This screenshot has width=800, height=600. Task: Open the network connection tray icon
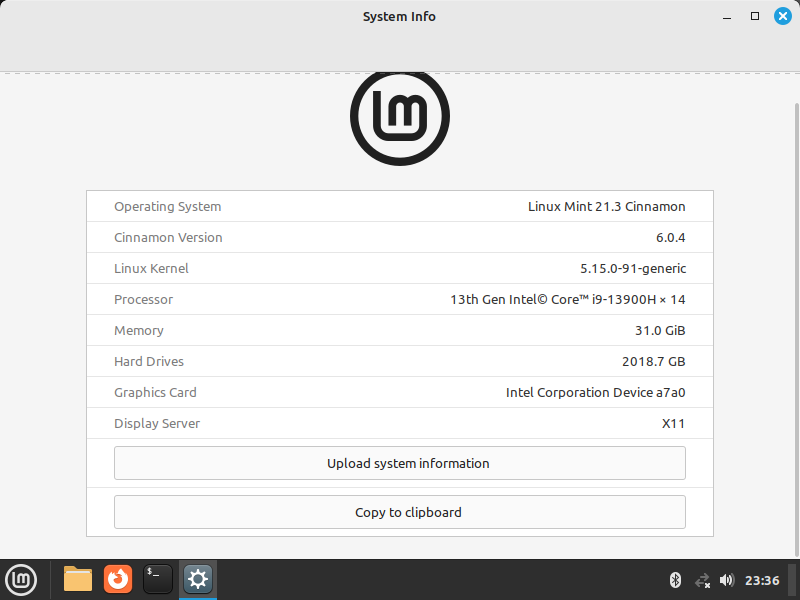coord(703,581)
